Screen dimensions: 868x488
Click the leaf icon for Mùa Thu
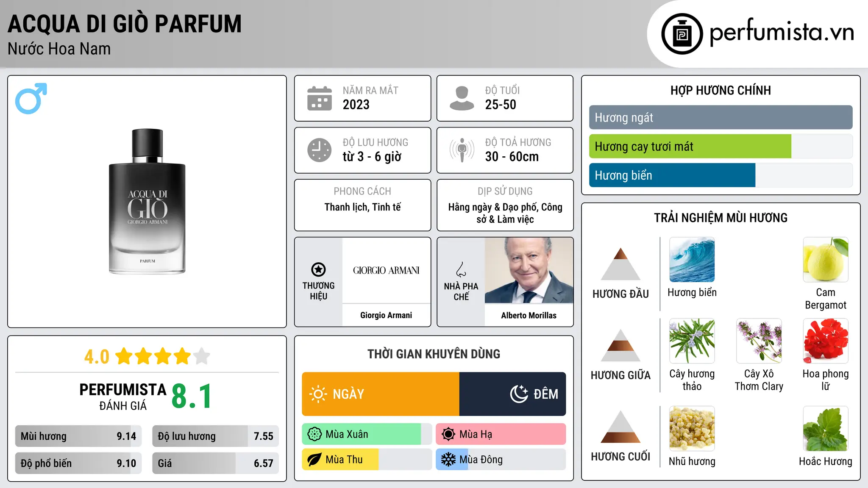pyautogui.click(x=314, y=460)
